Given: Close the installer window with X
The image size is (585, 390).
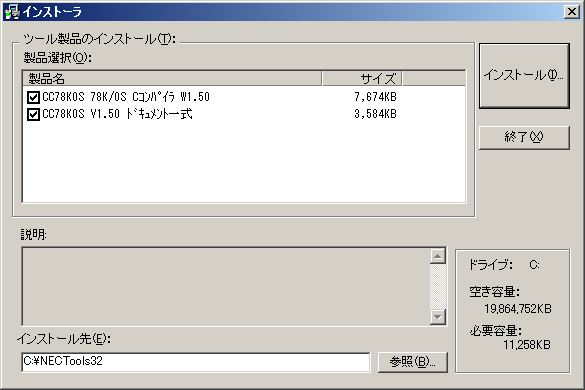Looking at the screenshot, I should point(572,12).
